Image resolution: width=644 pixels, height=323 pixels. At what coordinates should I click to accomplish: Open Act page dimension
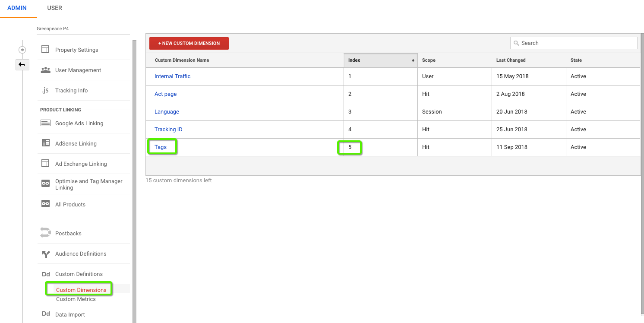(165, 94)
